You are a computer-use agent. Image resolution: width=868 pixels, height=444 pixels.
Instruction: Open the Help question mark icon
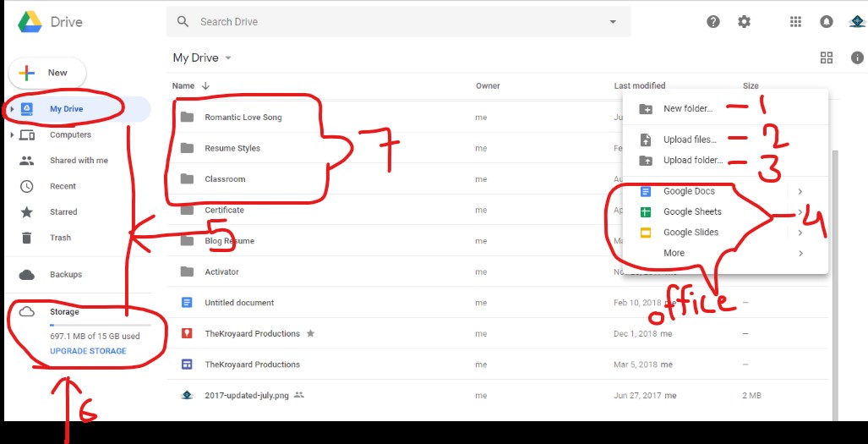click(713, 22)
